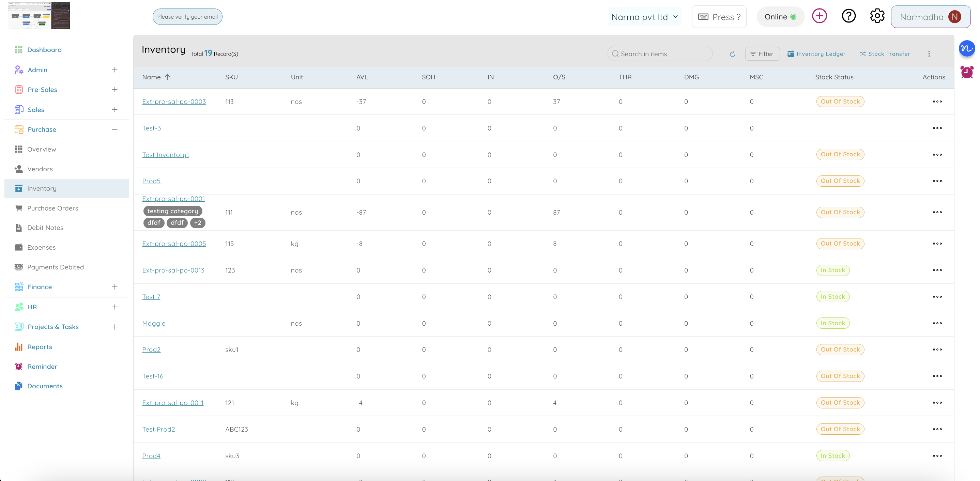
Task: Open the alarm clock reminder widget
Action: 966,72
